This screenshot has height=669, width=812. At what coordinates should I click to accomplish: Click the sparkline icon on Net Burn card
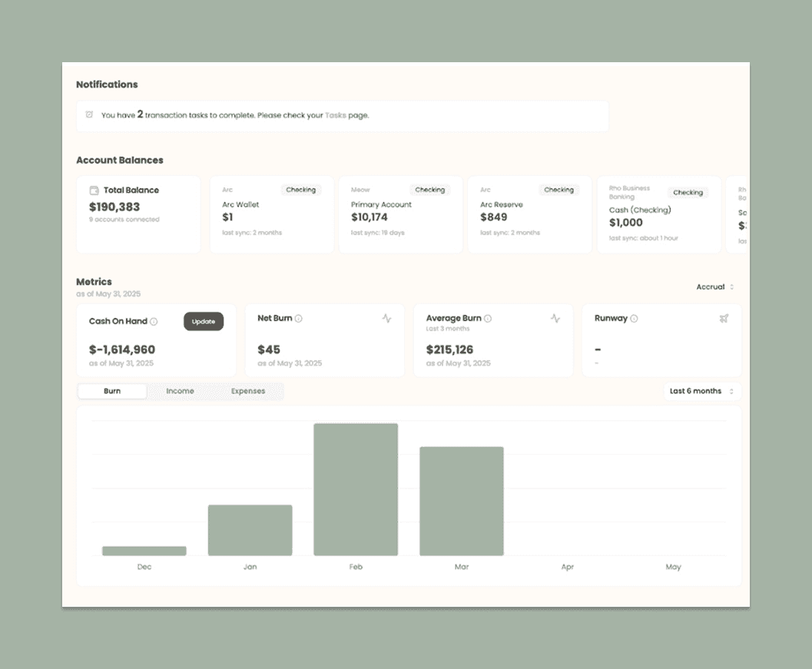point(387,318)
